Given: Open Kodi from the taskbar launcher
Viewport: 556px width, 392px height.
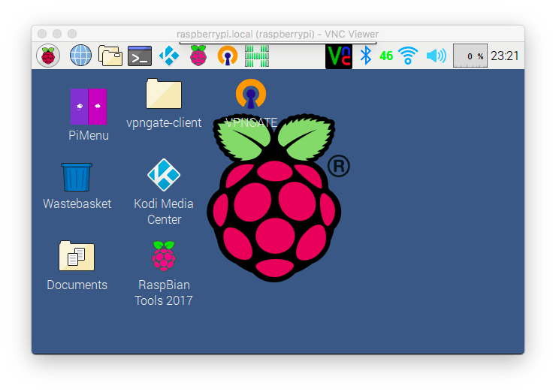Looking at the screenshot, I should [169, 56].
